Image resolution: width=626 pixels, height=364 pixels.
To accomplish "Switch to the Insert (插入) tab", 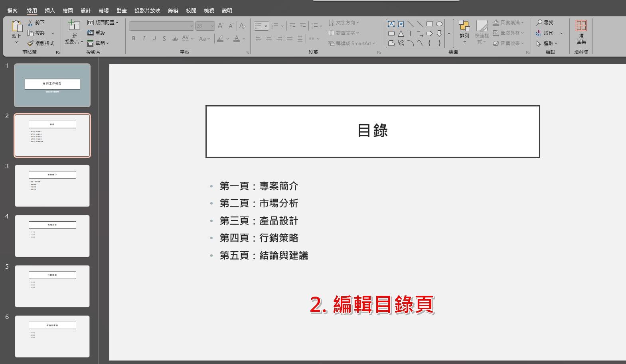I will [50, 11].
